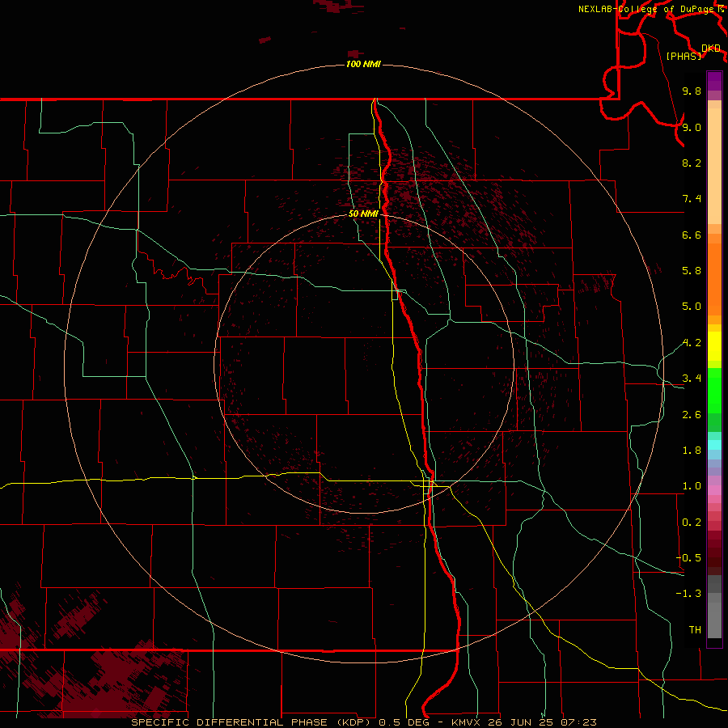This screenshot has width=728, height=728.
Task: Click the 1.0 value on the color scale
Action: (x=692, y=486)
